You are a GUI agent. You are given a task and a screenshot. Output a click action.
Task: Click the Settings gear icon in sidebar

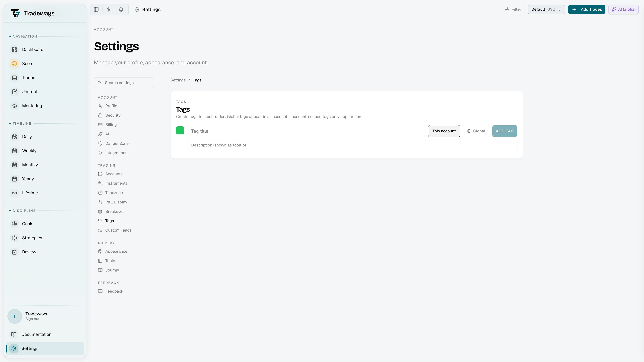pos(14,349)
